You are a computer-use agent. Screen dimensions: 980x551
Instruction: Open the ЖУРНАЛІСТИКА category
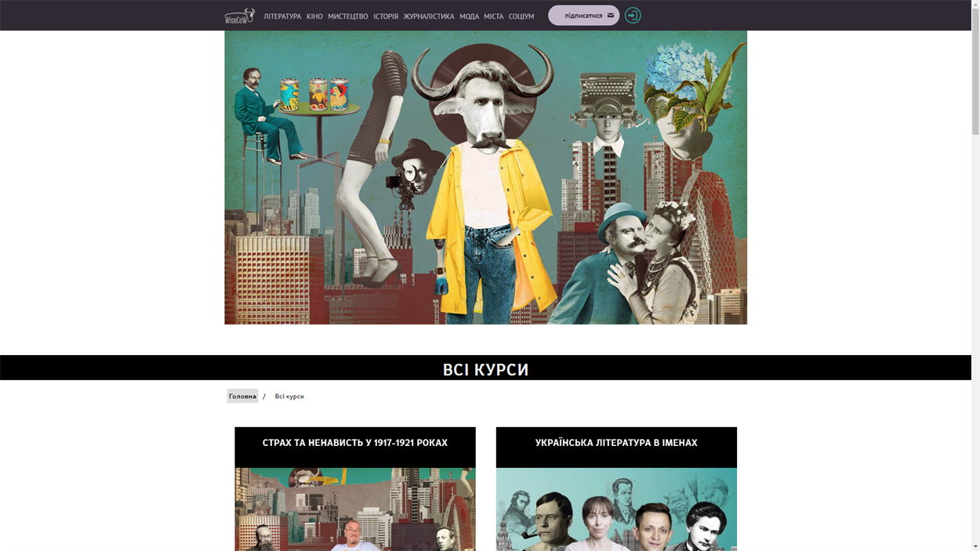429,16
